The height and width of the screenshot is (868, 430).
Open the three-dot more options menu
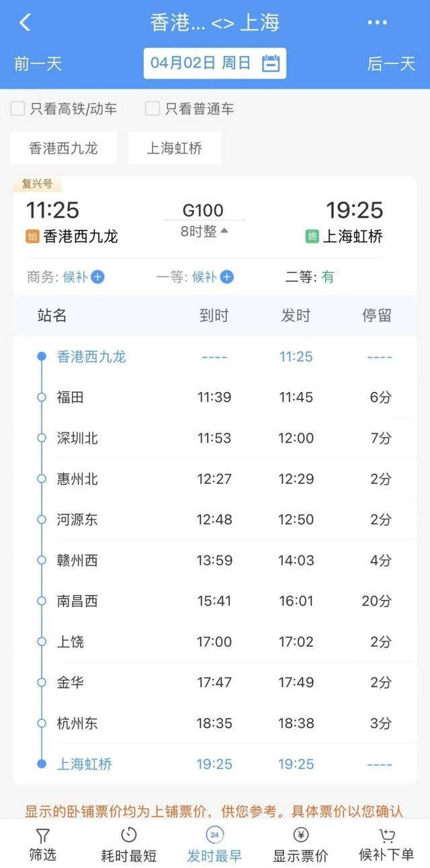pos(377,22)
